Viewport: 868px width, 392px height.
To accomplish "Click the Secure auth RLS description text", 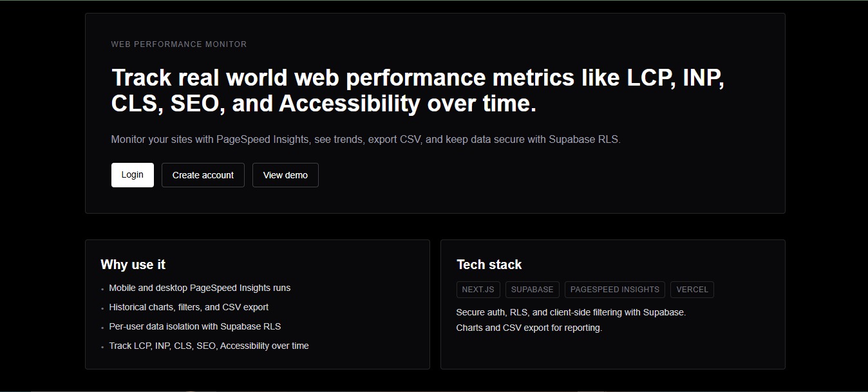I will (571, 312).
